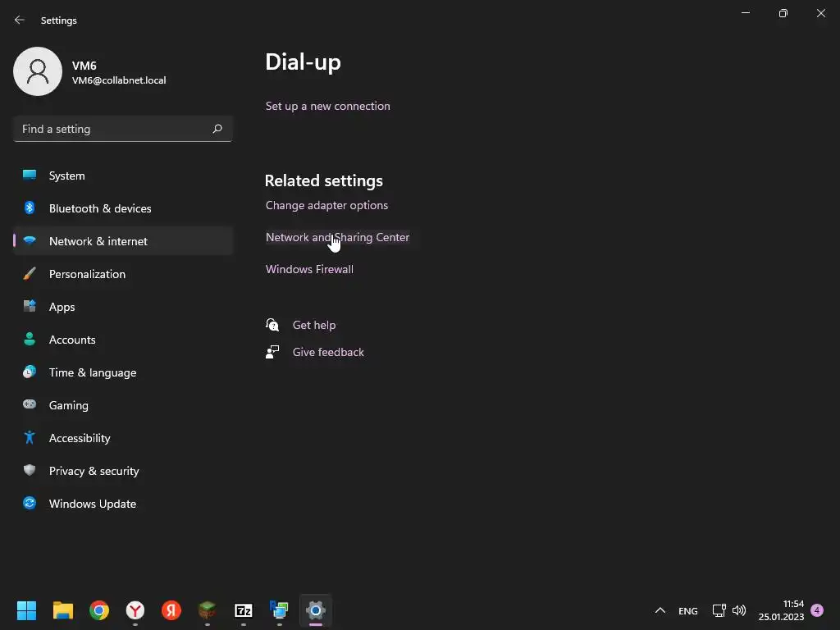The width and height of the screenshot is (840, 630).
Task: Open the network status tray icon
Action: click(719, 610)
